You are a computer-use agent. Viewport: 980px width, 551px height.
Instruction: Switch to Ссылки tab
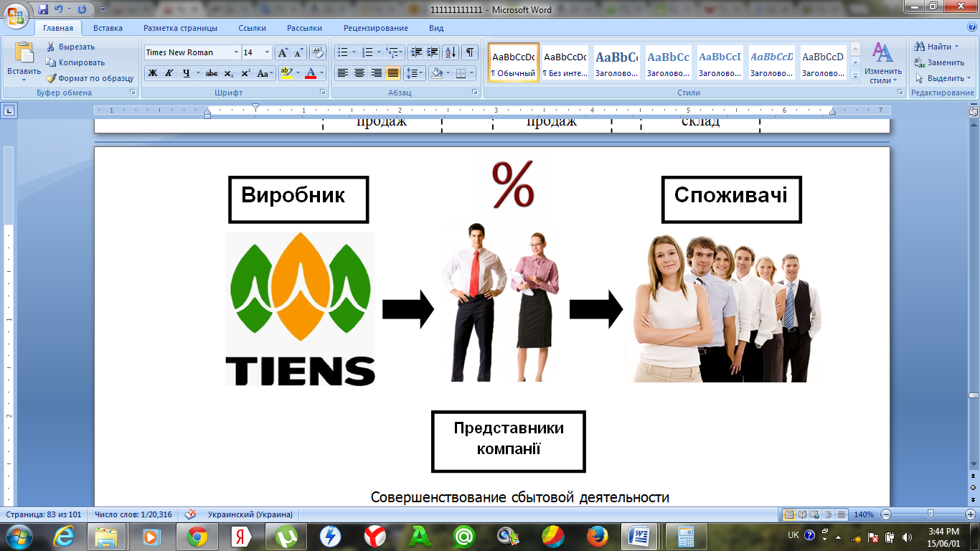coord(252,28)
